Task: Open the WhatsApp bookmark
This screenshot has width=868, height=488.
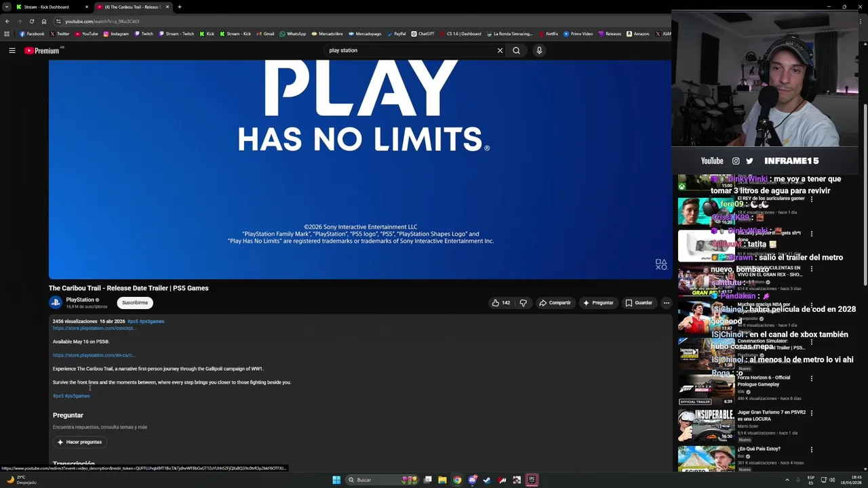Action: 293,34
